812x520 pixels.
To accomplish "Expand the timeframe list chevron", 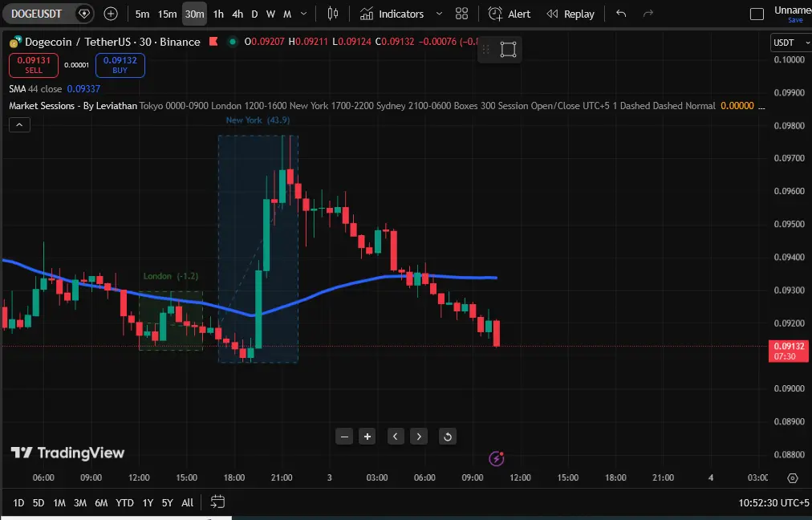I will pos(304,14).
